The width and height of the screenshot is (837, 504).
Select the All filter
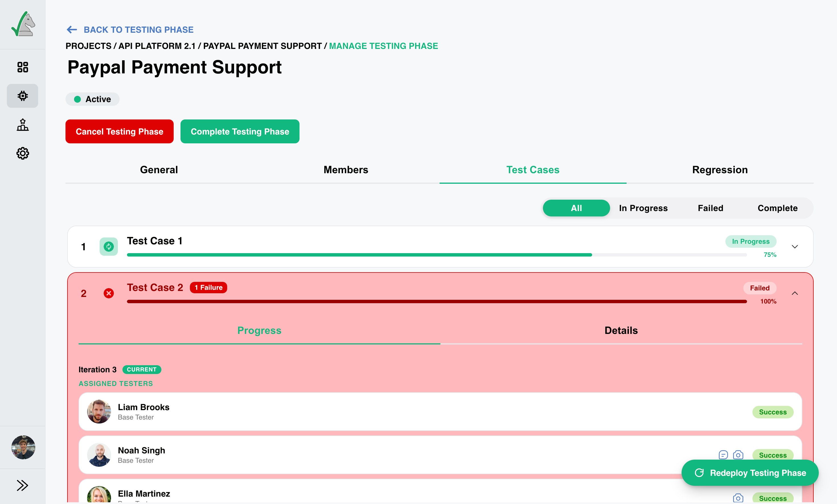(577, 208)
